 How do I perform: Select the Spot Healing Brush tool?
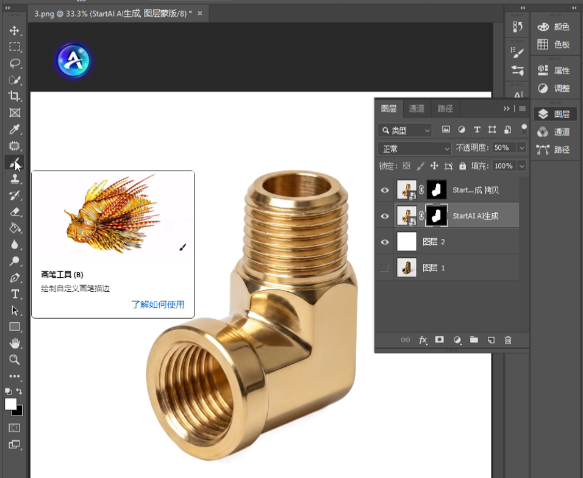(15, 146)
